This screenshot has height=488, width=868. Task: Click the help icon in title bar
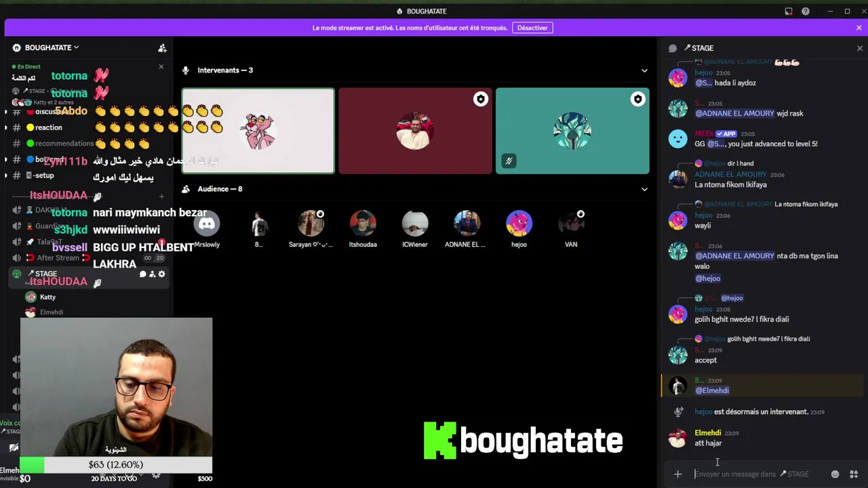click(805, 12)
